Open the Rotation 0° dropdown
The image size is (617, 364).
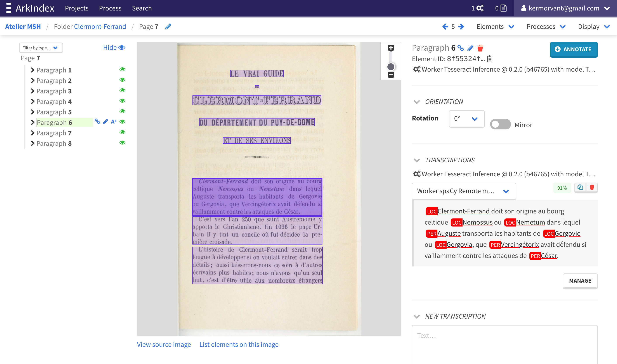(466, 119)
